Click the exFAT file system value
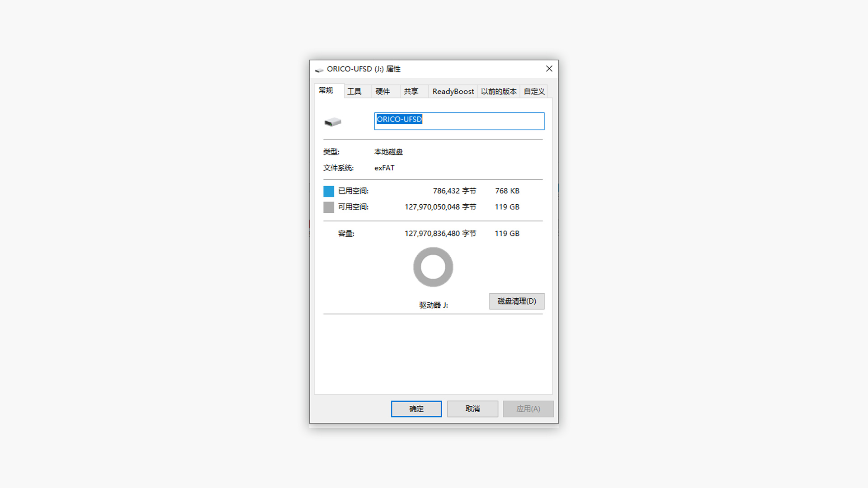The width and height of the screenshot is (868, 488). pyautogui.click(x=384, y=168)
